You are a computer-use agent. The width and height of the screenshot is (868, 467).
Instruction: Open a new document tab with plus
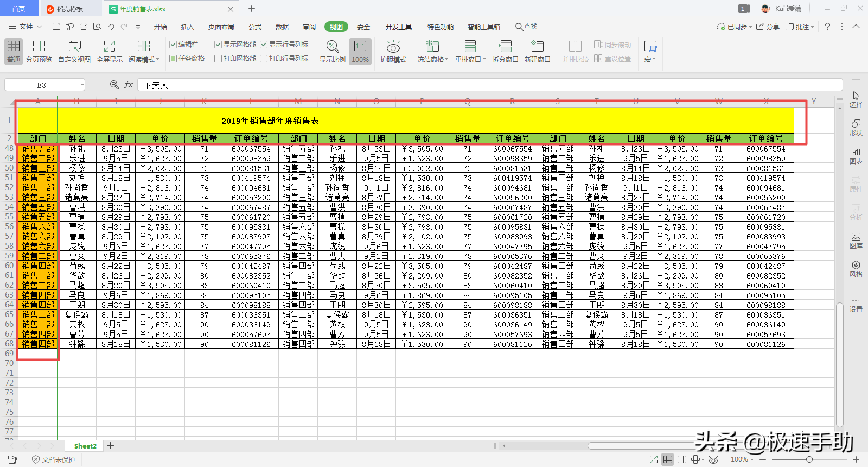click(252, 9)
